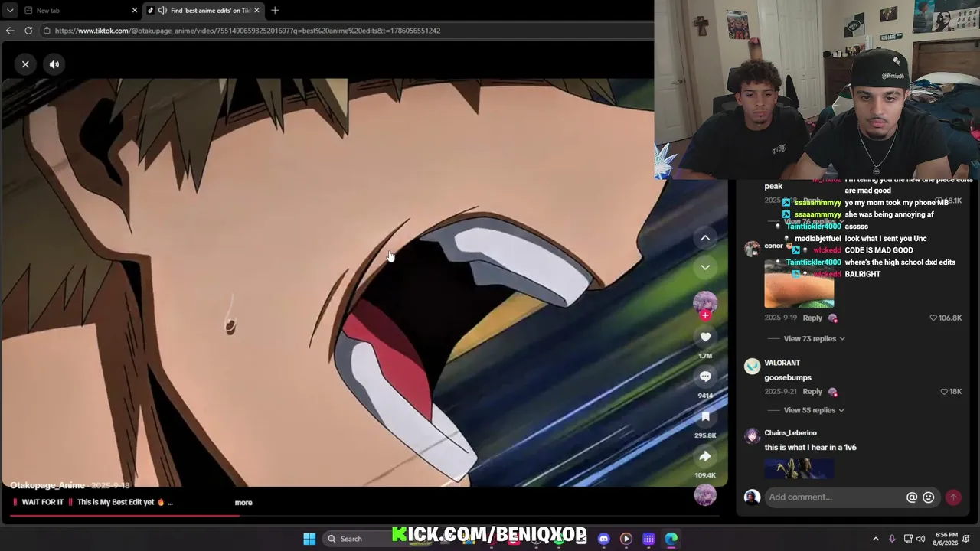Open the spinning sound disc thumbnail
This screenshot has height=551, width=980.
click(705, 495)
